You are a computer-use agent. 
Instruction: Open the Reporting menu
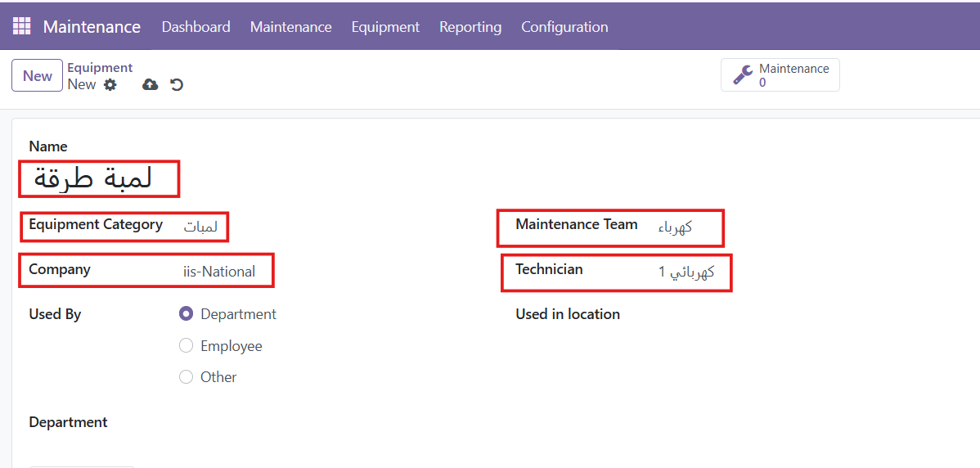click(x=470, y=27)
